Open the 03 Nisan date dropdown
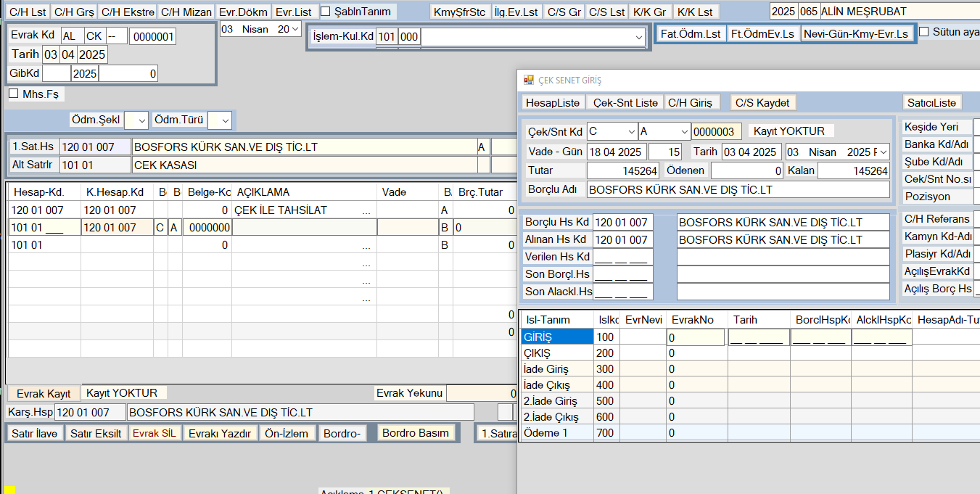The height and width of the screenshot is (494, 980). coord(295,29)
